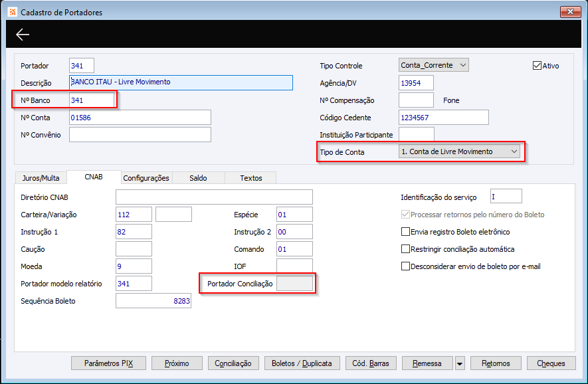Open the Configurações tab

[x=146, y=178]
